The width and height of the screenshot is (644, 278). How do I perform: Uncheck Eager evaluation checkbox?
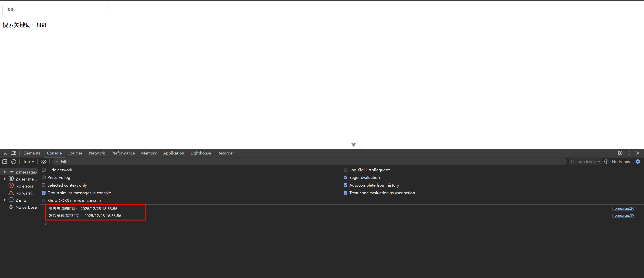click(345, 177)
